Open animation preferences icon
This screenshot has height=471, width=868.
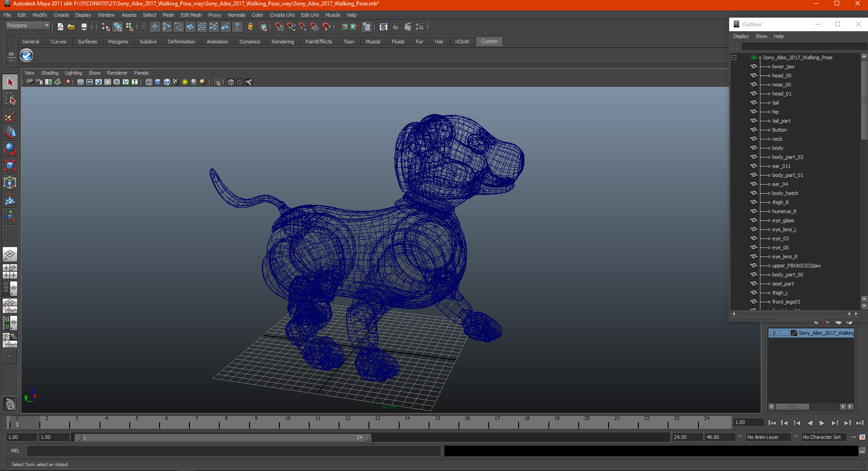[862, 437]
